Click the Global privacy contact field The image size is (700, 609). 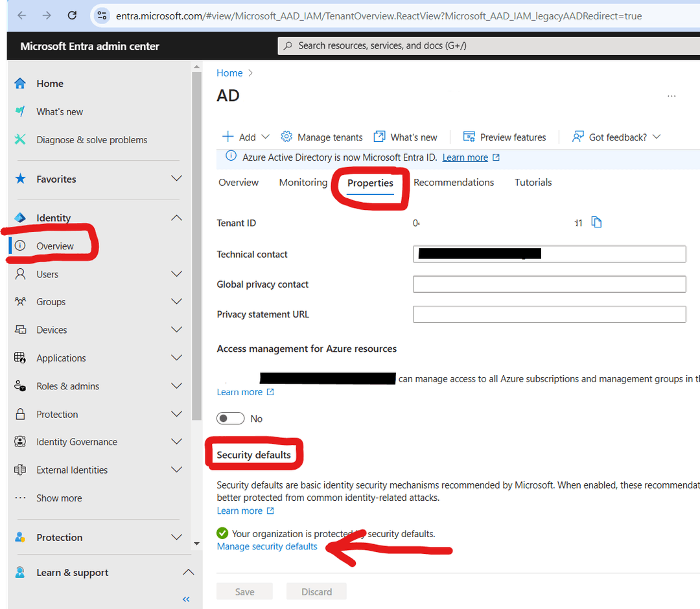coord(548,284)
